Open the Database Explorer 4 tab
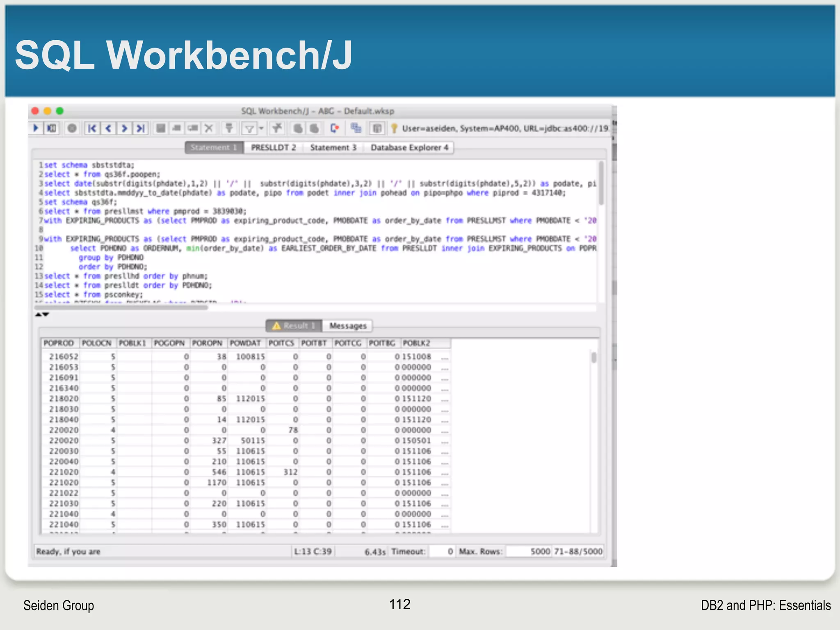 (x=409, y=147)
